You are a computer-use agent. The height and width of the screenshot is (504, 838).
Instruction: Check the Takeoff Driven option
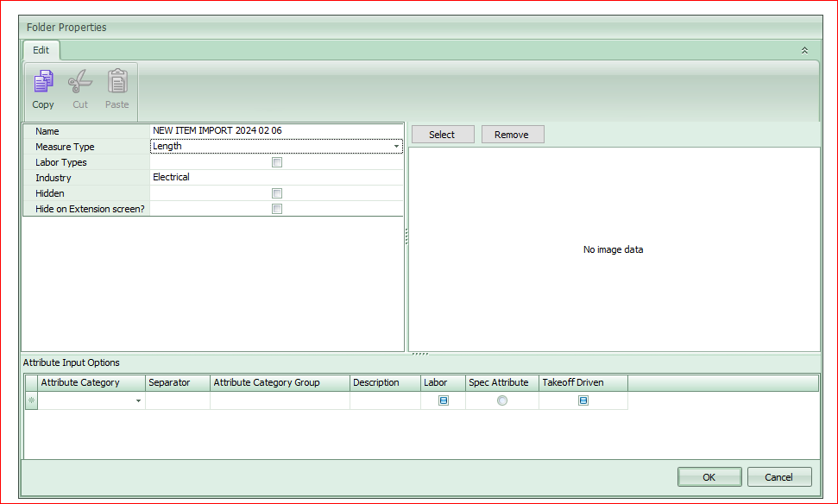582,400
